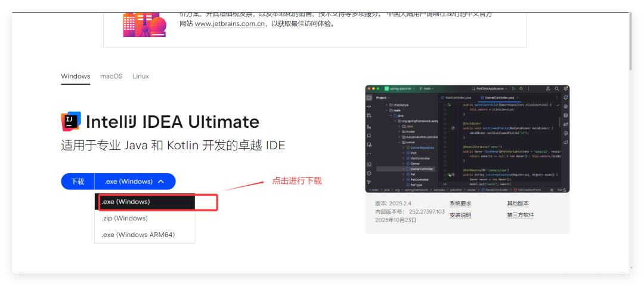Visit the www.jetbrains.com.cn link
Screen dimensions: 644x286
(x=230, y=24)
